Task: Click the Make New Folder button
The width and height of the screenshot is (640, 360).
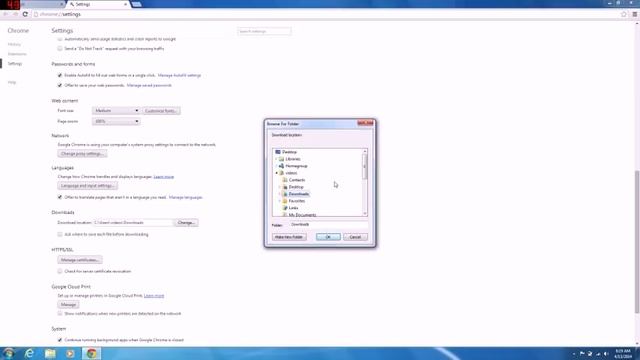Action: pyautogui.click(x=289, y=237)
